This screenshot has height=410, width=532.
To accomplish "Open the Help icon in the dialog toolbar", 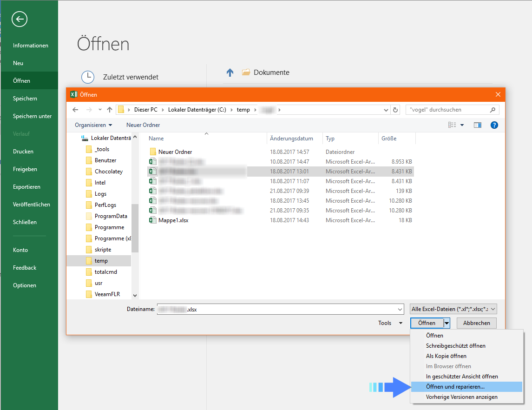I will pos(494,125).
